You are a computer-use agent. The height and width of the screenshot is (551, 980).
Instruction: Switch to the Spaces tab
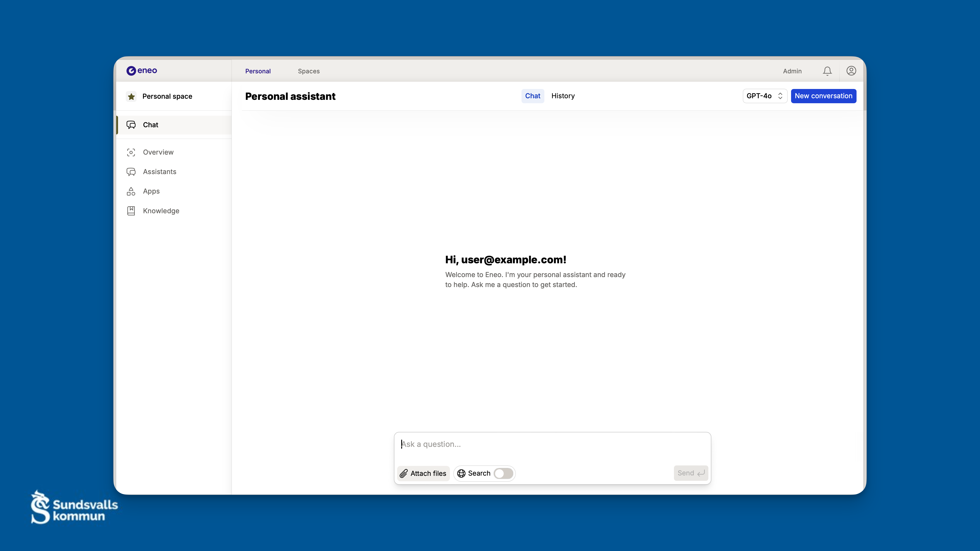[x=309, y=71]
